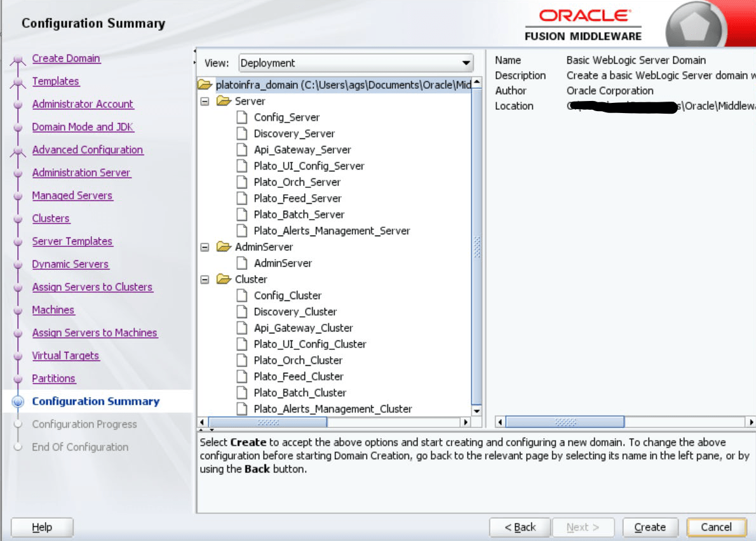Jump to the Clusters step
Screen dimensions: 756x541
tap(51, 218)
